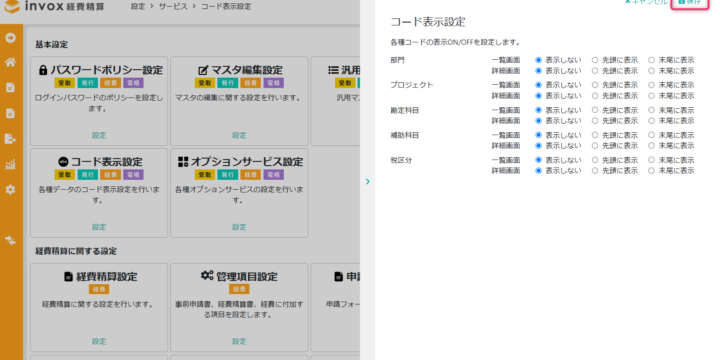Click the プロジェクト row label
This screenshot has width=720, height=360.
pyautogui.click(x=411, y=85)
